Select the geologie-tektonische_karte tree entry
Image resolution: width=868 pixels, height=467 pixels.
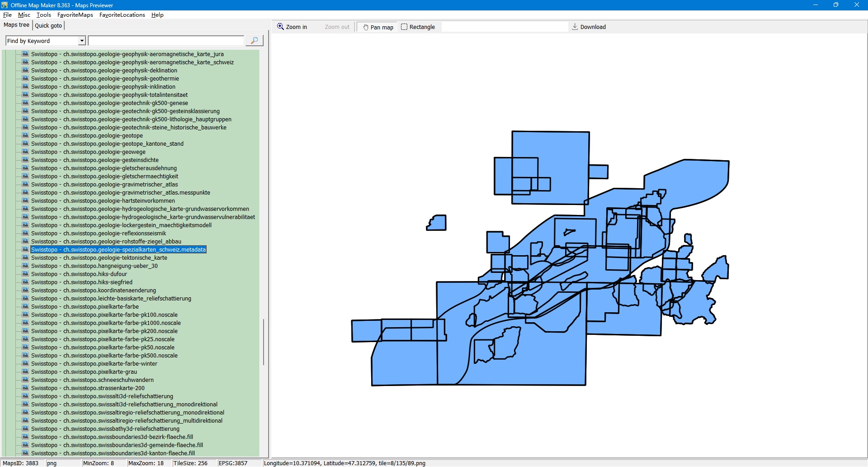99,258
